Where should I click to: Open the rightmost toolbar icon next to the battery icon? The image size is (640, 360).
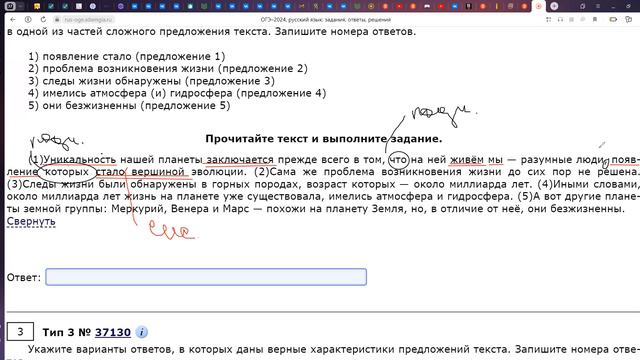click(x=629, y=19)
